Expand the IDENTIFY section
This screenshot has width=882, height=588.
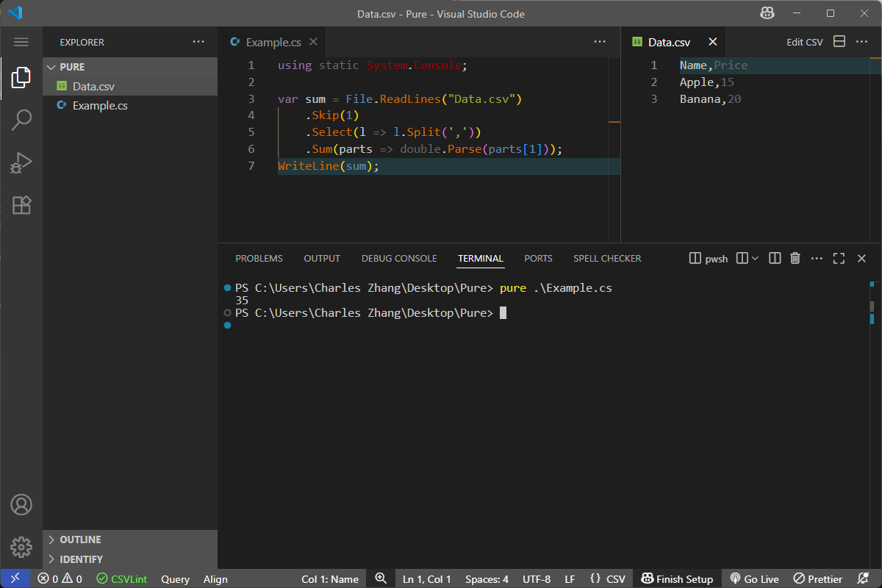130,559
